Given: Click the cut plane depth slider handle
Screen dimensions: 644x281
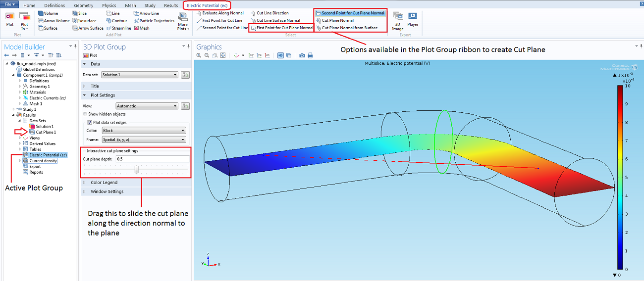Looking at the screenshot, I should pos(137,170).
